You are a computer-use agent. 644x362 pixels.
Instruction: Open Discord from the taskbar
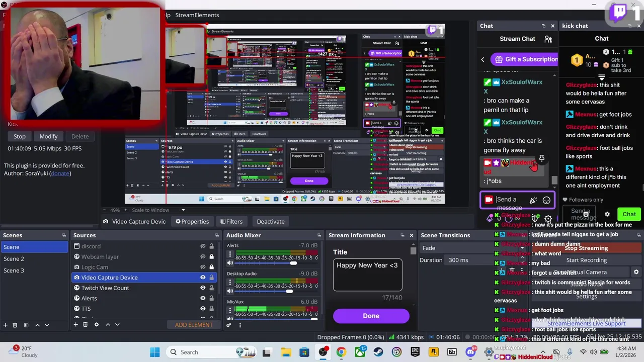[x=470, y=352]
